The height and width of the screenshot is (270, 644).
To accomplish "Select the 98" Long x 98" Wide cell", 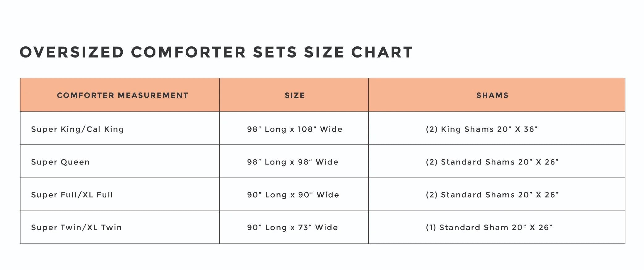I will click(293, 162).
